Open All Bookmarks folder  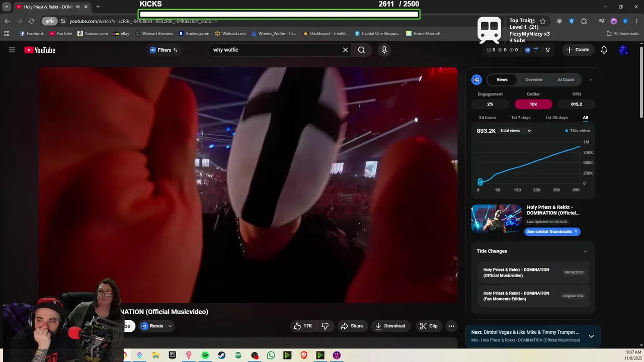[x=623, y=34]
